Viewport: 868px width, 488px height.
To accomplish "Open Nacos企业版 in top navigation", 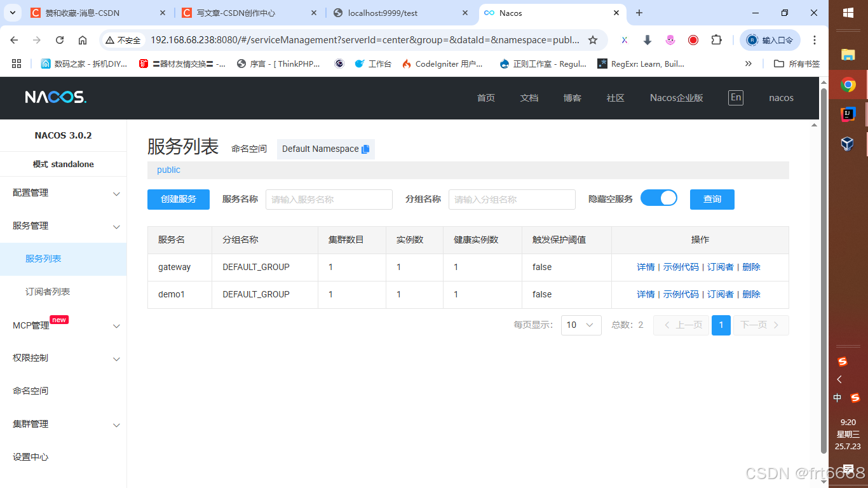I will [x=676, y=98].
